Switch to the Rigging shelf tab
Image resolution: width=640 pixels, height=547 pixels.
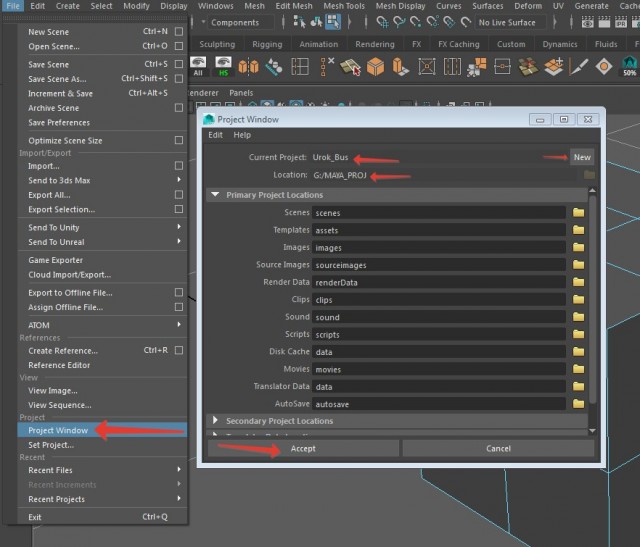click(267, 44)
